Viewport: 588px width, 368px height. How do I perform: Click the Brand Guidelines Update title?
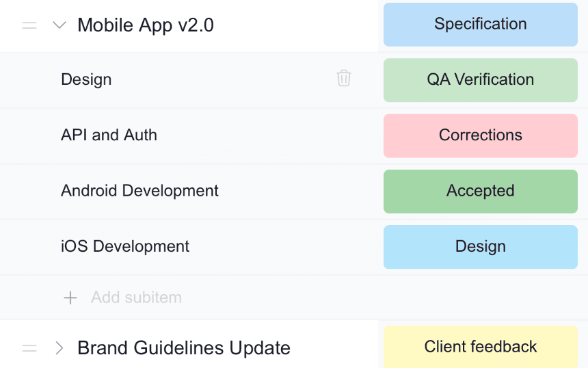[x=184, y=348]
